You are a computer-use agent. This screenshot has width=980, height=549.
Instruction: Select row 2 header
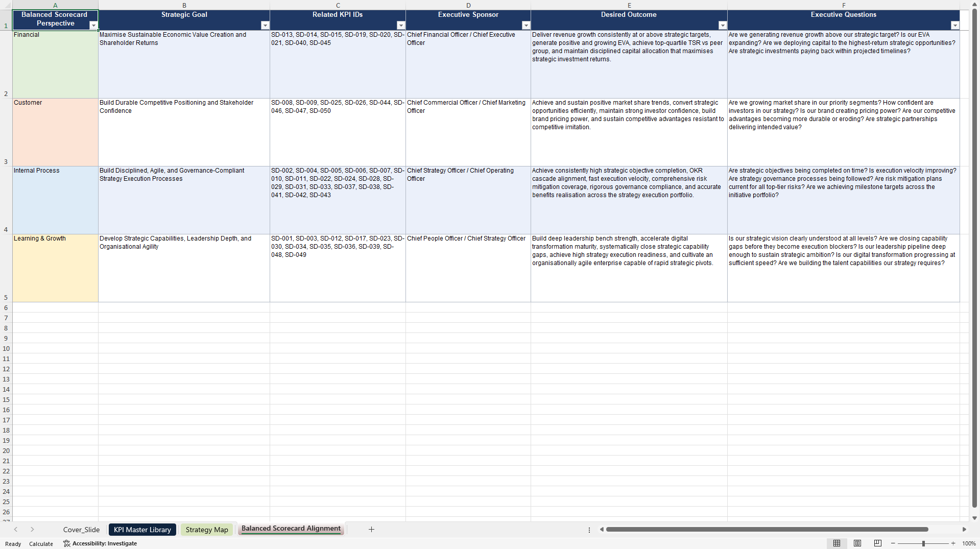(x=6, y=64)
